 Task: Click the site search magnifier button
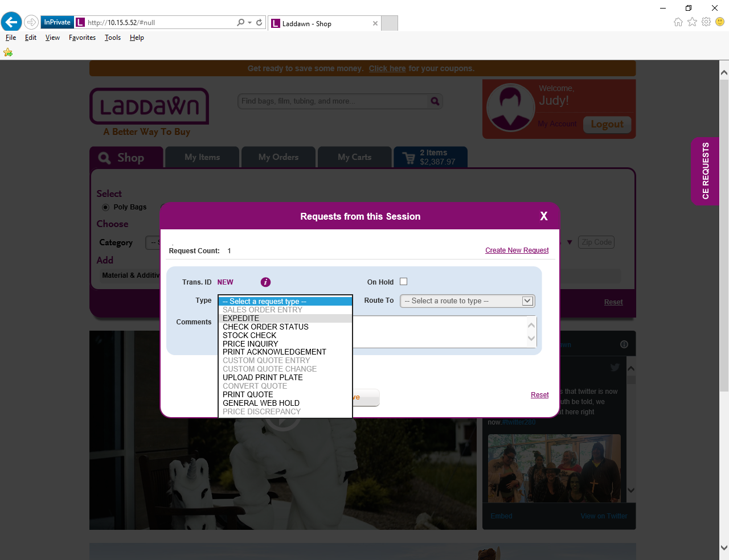point(435,101)
